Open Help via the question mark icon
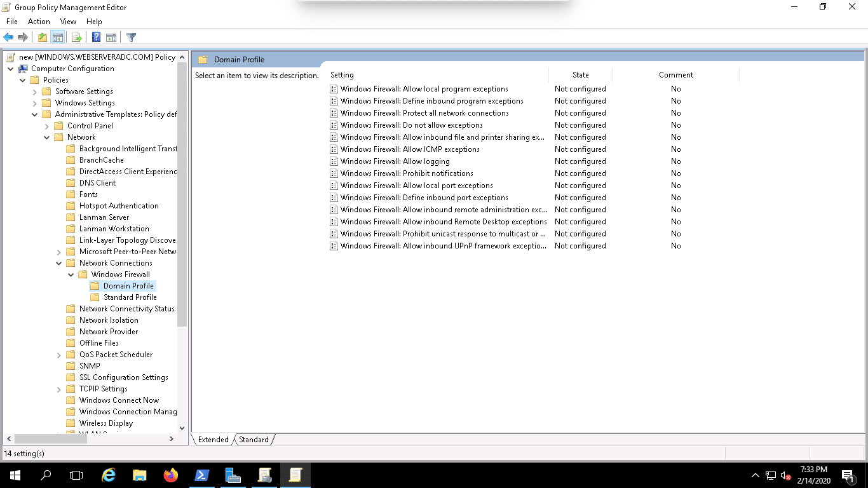Image resolution: width=868 pixels, height=488 pixels. click(96, 37)
